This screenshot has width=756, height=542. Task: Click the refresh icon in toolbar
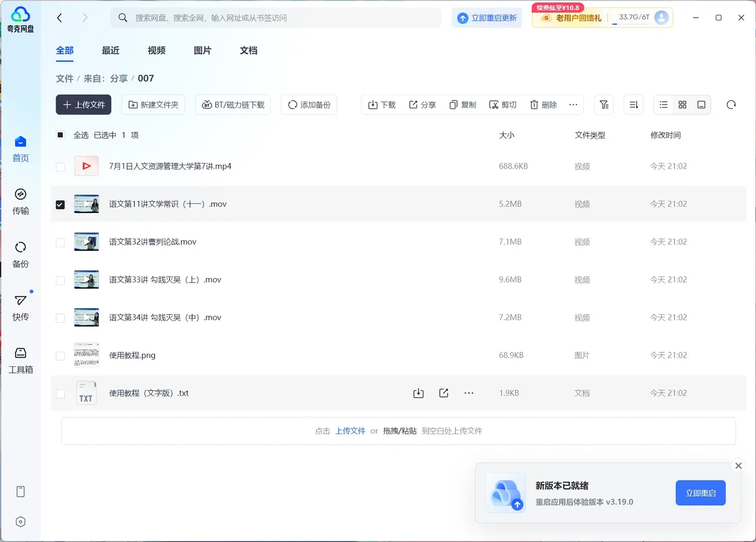(731, 104)
